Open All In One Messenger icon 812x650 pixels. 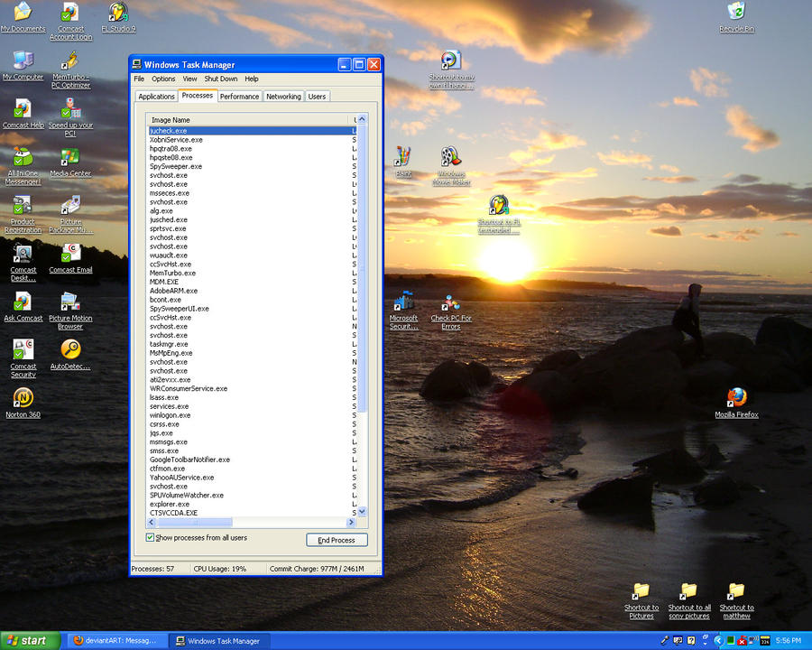coord(23,166)
